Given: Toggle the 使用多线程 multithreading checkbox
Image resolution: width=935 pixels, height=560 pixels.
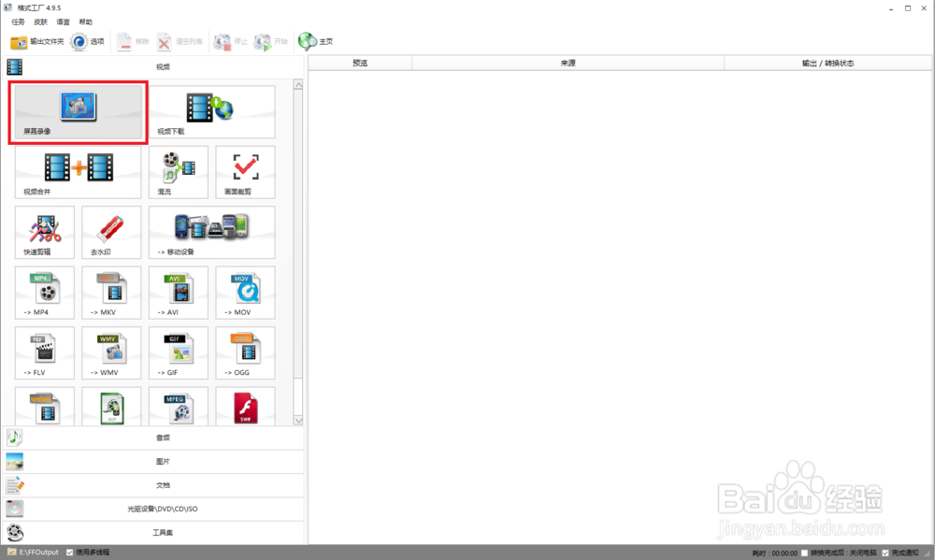Looking at the screenshot, I should coord(70,553).
